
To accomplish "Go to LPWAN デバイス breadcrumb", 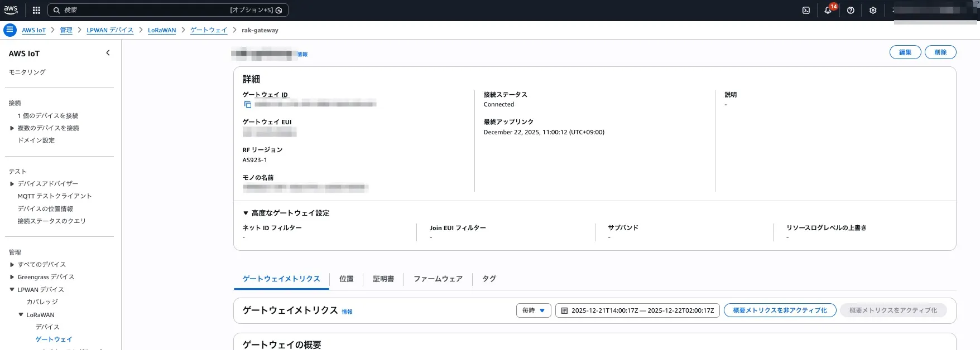I will coord(110,30).
